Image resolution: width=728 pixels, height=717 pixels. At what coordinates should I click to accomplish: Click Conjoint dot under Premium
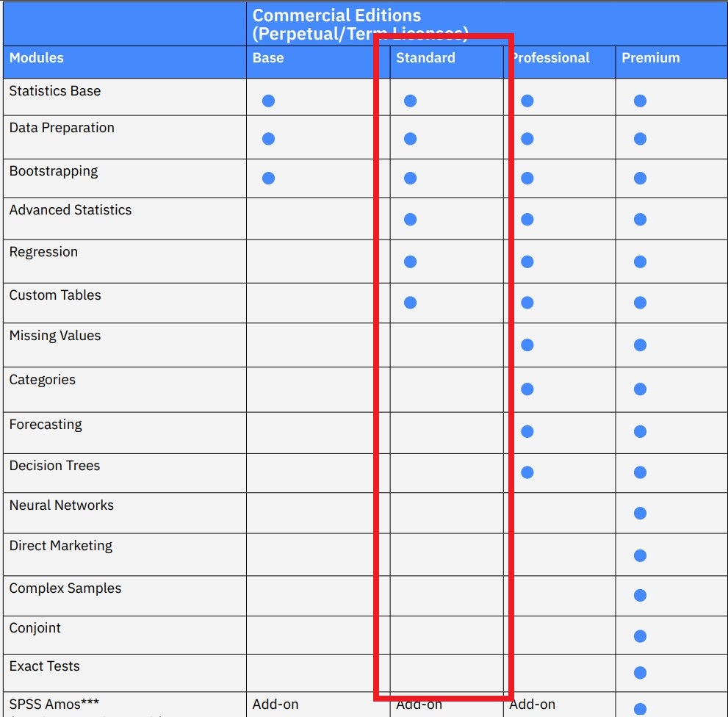pyautogui.click(x=640, y=636)
